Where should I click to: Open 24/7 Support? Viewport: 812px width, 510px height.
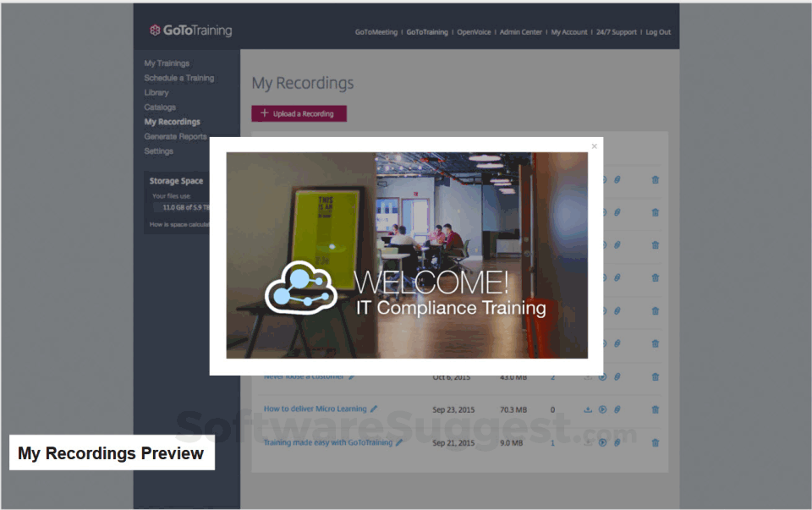click(x=617, y=31)
